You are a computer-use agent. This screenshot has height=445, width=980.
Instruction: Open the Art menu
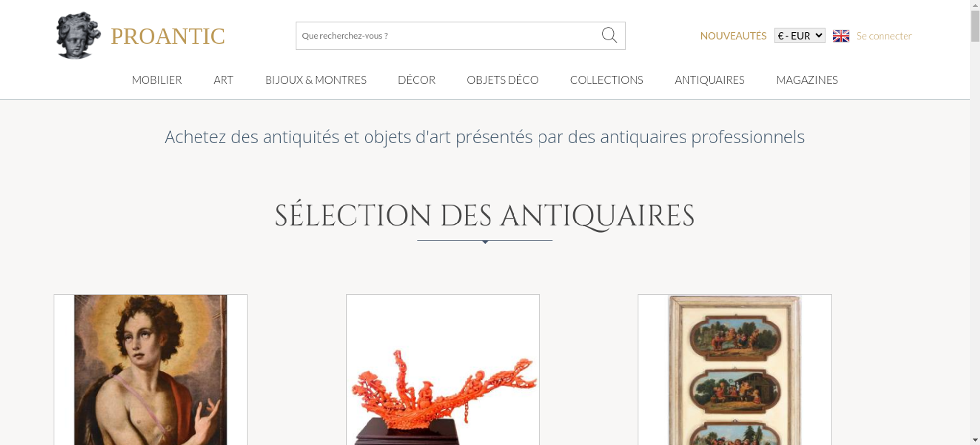click(x=223, y=80)
